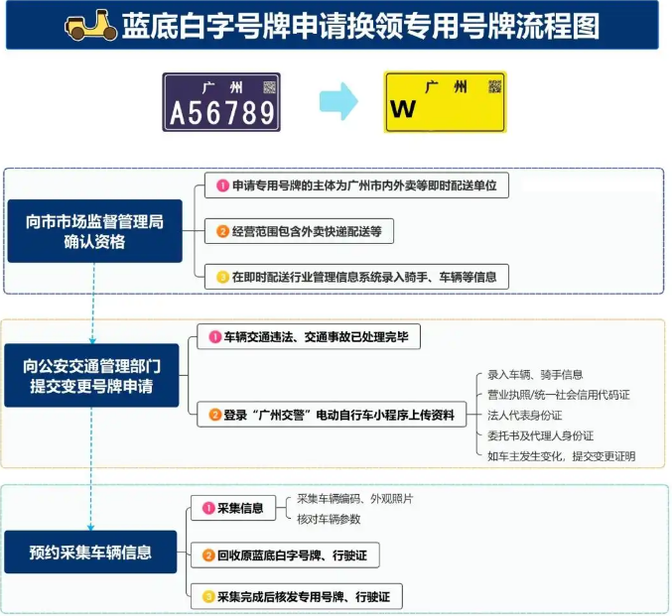The width and height of the screenshot is (672, 616).
Task: Click the yellow number 3 beside 在即时配送行业管理信息系统
Action: click(223, 277)
